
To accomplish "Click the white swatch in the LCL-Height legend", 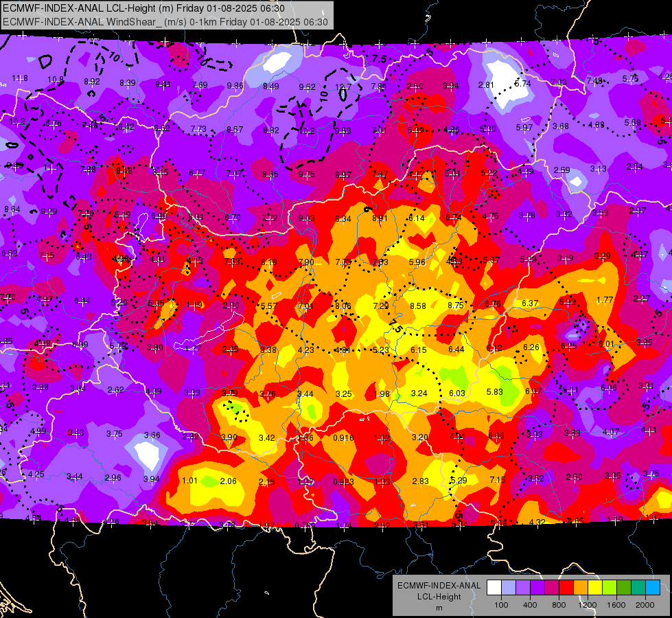I will (494, 587).
